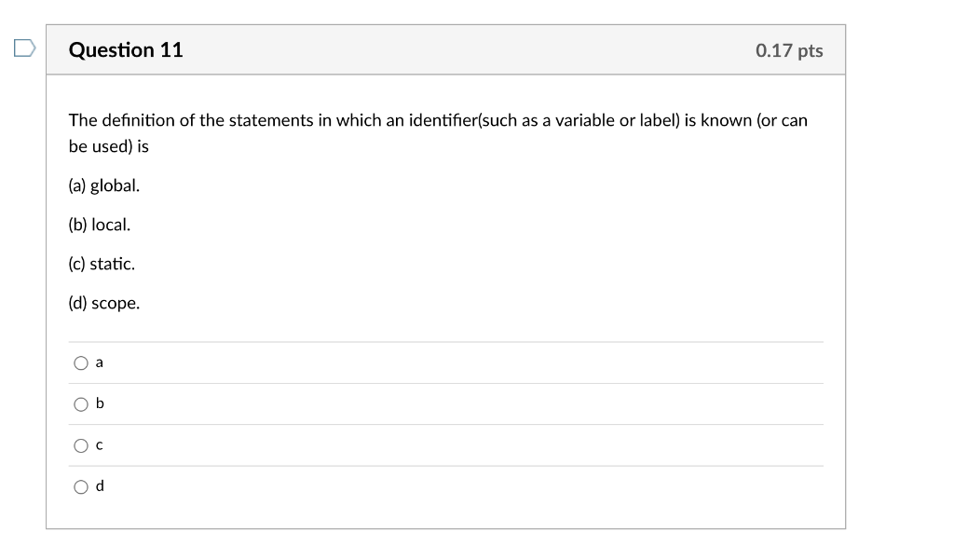Screen dimensions: 954x560
Task: Click the answer label letter d
Action: pyautogui.click(x=99, y=486)
